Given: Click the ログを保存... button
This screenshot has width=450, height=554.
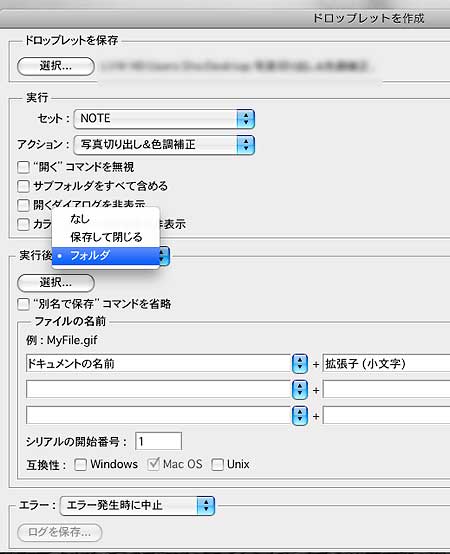Looking at the screenshot, I should (60, 532).
